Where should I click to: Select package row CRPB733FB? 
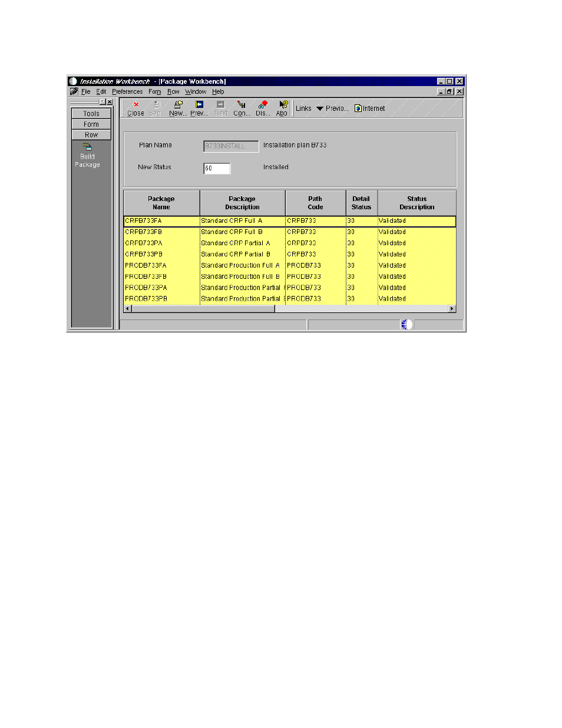[x=290, y=232]
